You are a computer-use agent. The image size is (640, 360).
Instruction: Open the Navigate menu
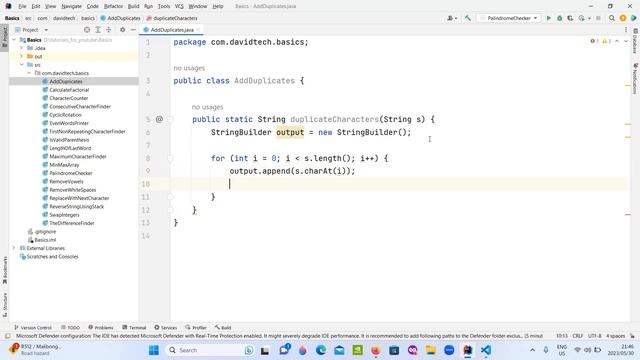point(71,6)
